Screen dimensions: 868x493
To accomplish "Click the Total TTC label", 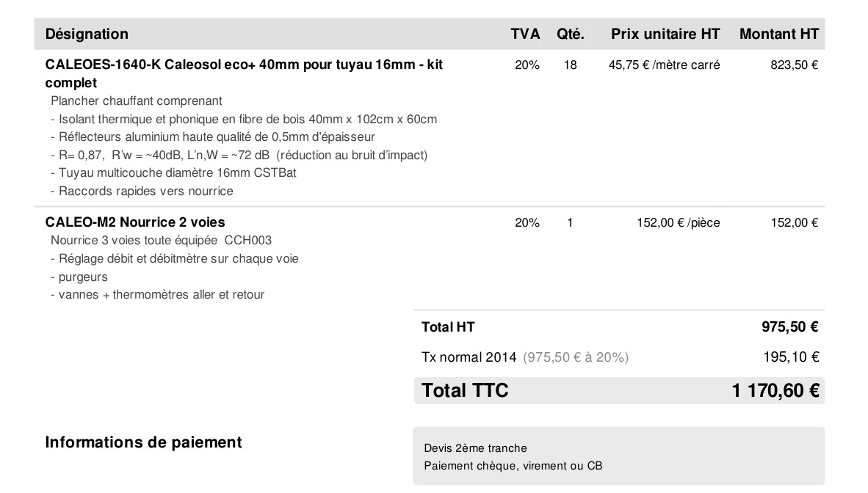I will (x=465, y=390).
